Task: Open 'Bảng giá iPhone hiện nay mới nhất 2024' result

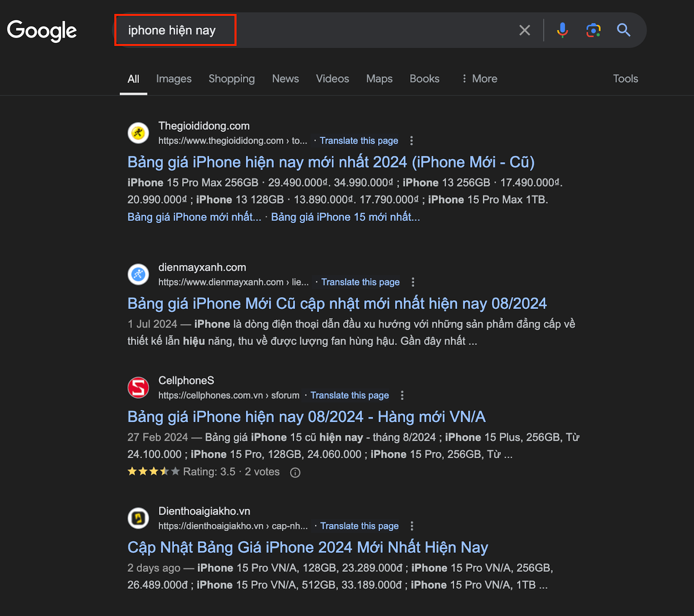Action: [x=331, y=162]
